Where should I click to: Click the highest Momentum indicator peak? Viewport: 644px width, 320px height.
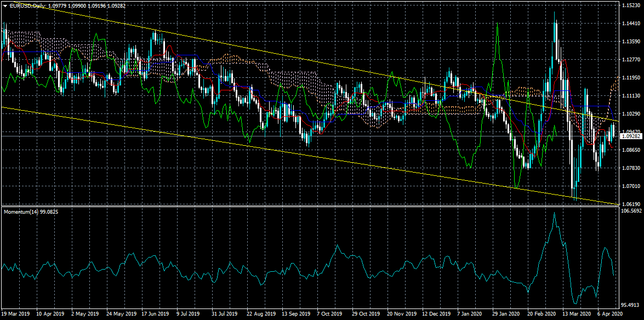pos(554,213)
